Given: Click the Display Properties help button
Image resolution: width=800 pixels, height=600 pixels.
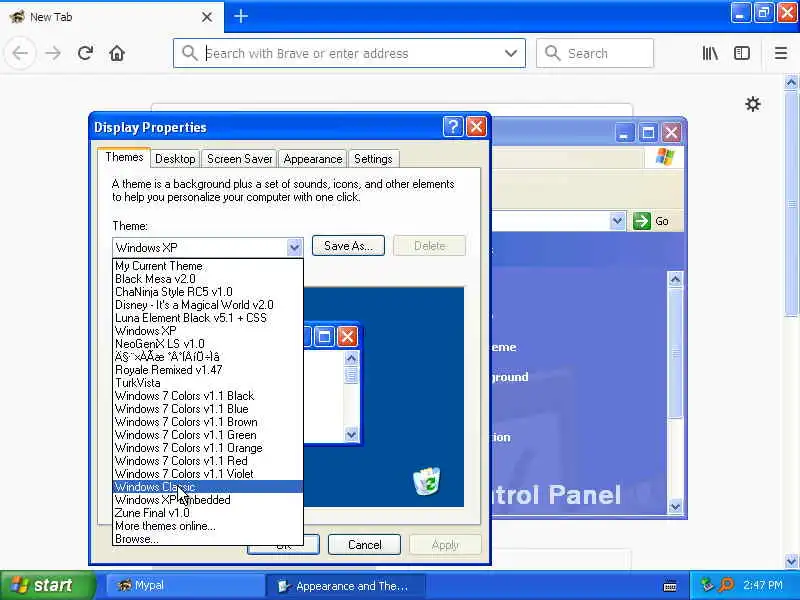Looking at the screenshot, I should [x=453, y=127].
